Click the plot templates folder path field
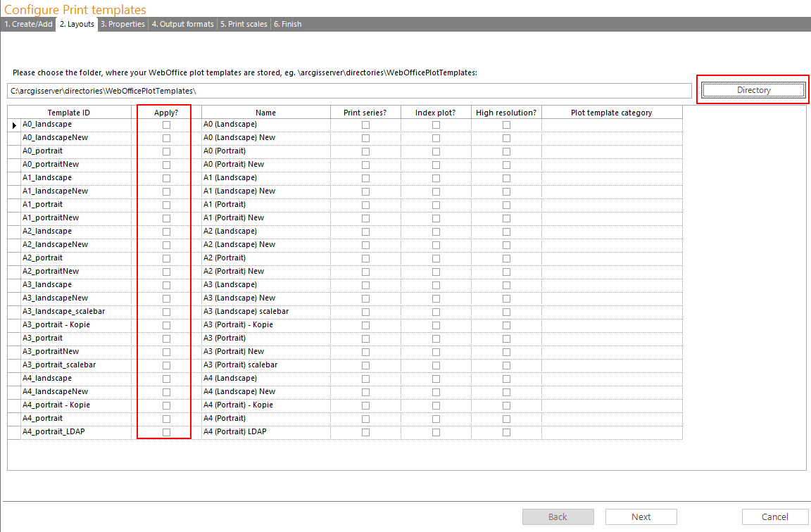 click(349, 91)
